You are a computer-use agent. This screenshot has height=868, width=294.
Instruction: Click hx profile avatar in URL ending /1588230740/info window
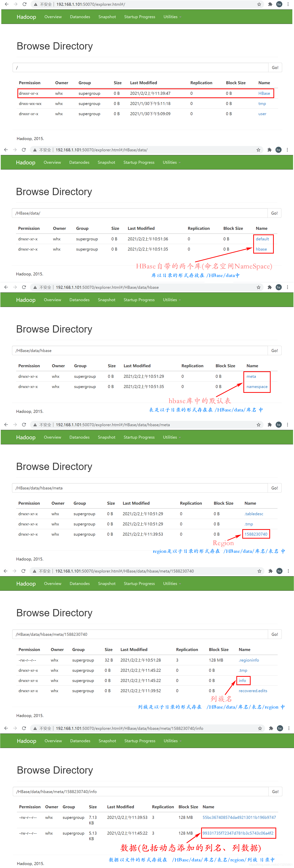pyautogui.click(x=280, y=729)
